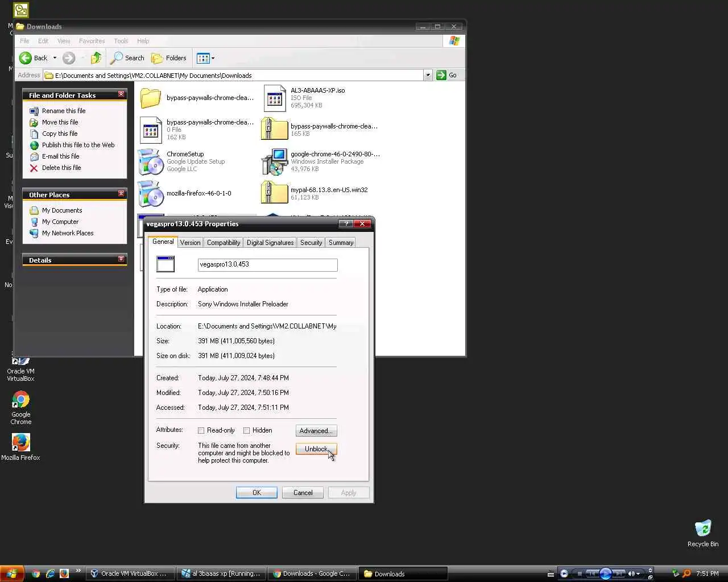
Task: Open the Edit menu
Action: tap(43, 41)
